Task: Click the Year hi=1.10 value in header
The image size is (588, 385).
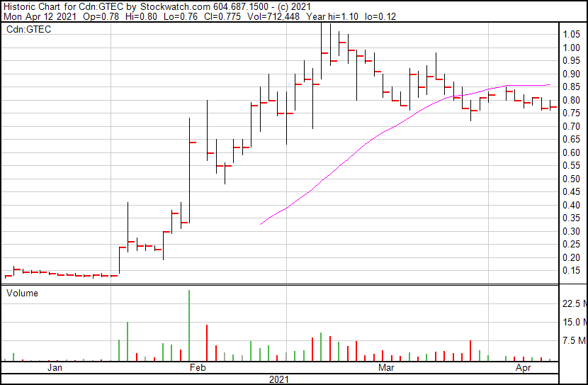Action: [332, 16]
